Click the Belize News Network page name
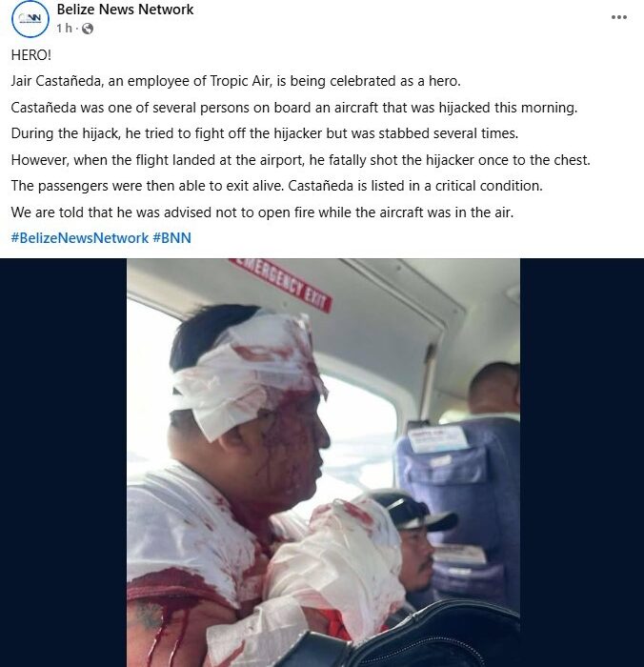Image resolution: width=644 pixels, height=667 pixels. pos(125,10)
